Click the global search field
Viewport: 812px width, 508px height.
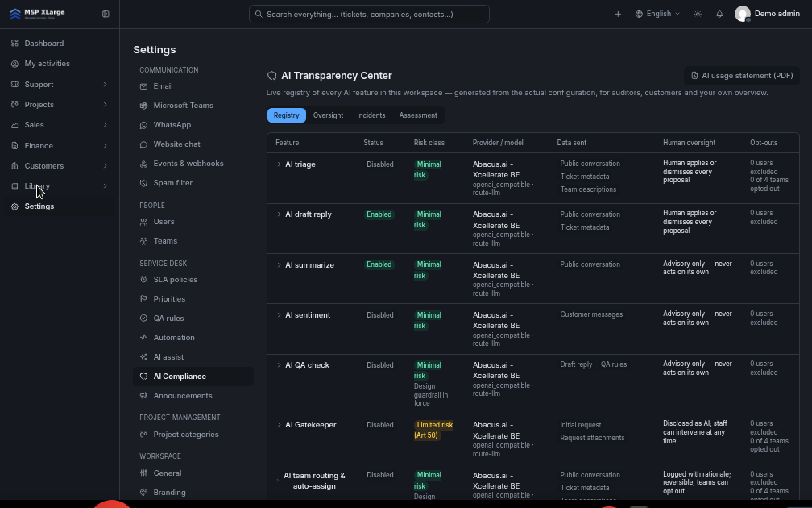click(x=369, y=14)
